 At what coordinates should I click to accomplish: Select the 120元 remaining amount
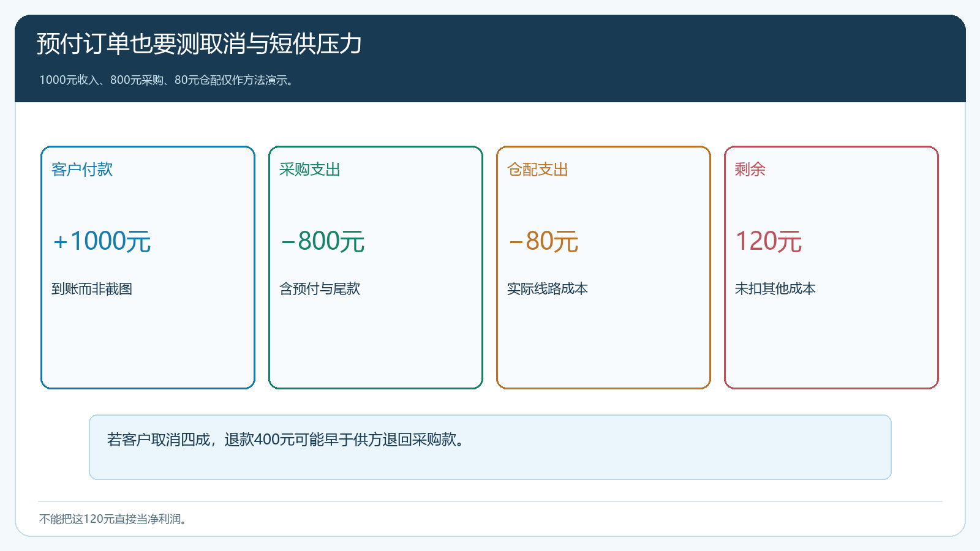coord(769,241)
